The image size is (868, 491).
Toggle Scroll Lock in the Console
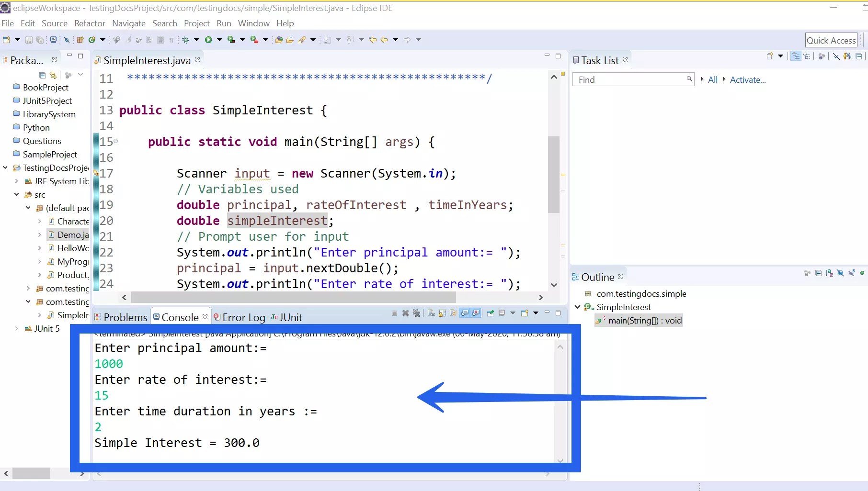(x=442, y=313)
